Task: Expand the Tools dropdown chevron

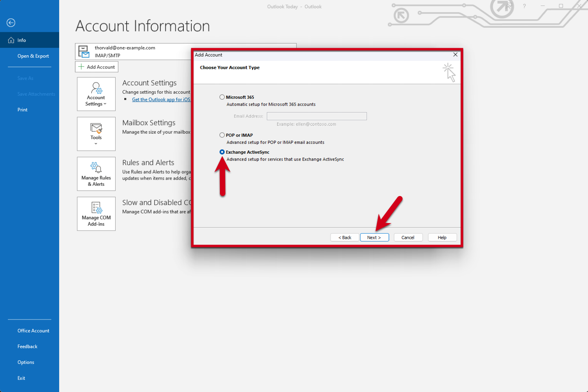Action: point(96,143)
